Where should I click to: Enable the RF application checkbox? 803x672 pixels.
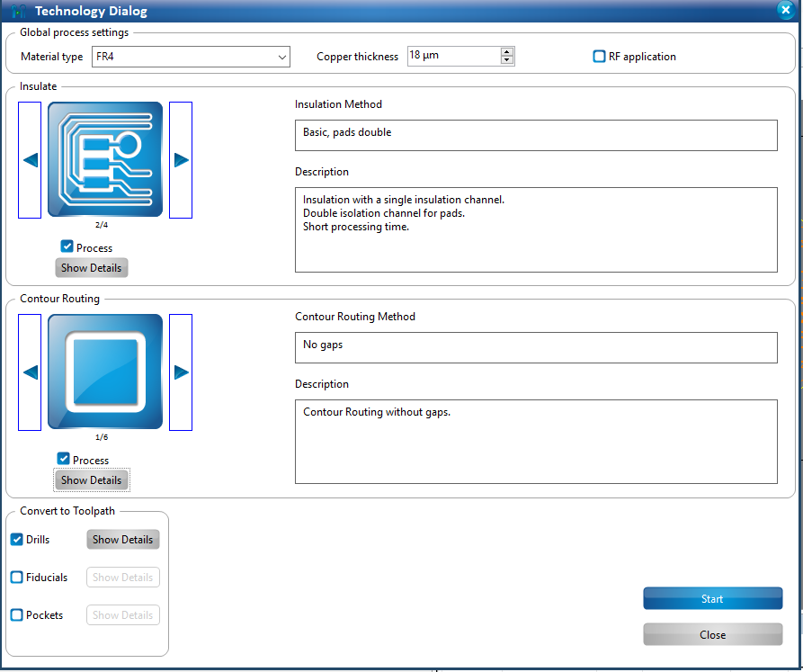click(x=600, y=57)
